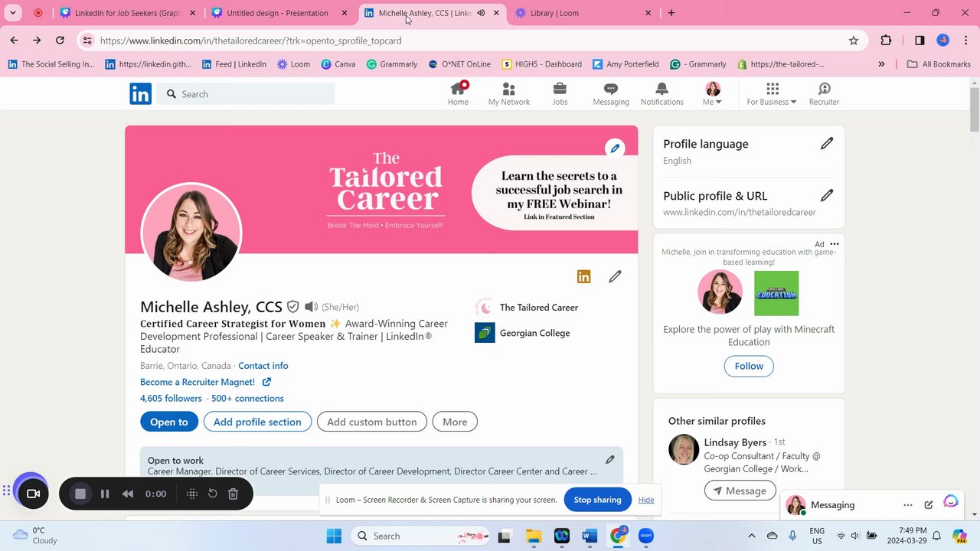Open LinkedIn Messaging from top nav

pos(611,93)
